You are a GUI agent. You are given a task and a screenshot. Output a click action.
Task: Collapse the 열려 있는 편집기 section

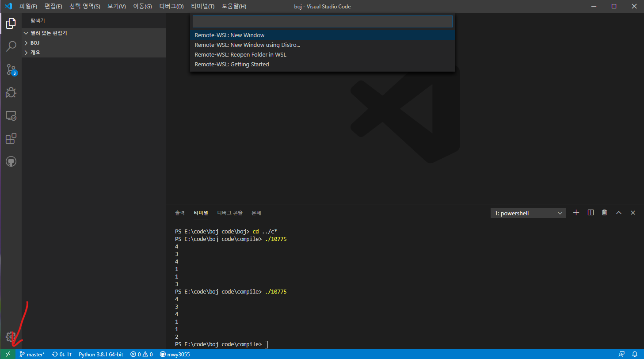[x=94, y=33]
